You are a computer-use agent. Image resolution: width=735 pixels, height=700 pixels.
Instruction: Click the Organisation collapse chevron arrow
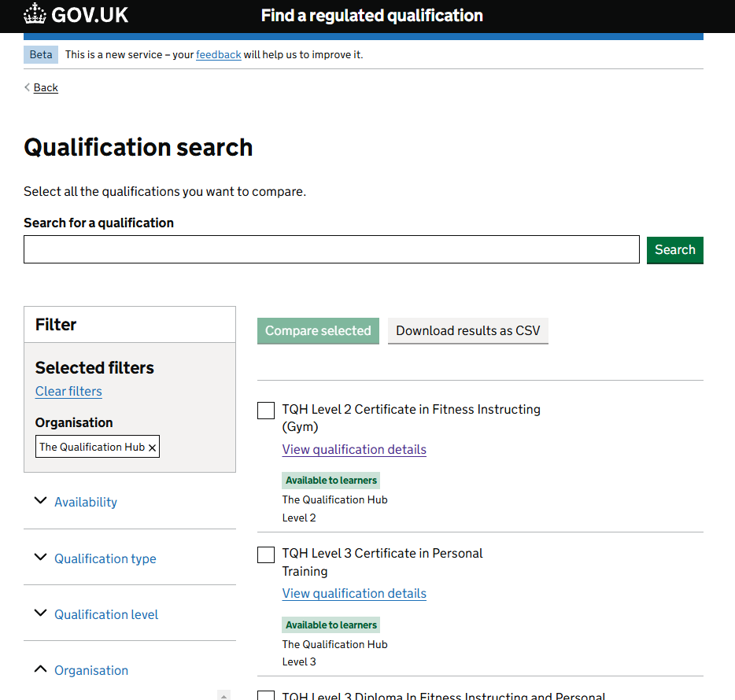pos(41,669)
